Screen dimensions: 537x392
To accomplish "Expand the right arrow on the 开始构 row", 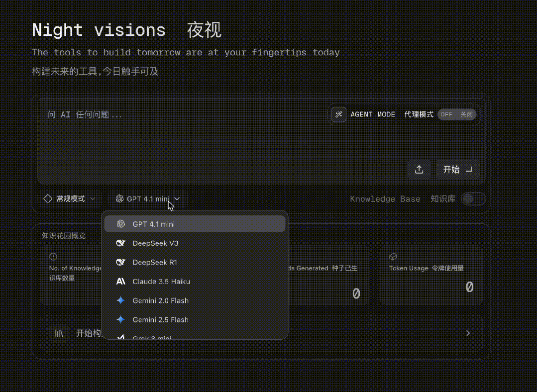I will point(468,333).
